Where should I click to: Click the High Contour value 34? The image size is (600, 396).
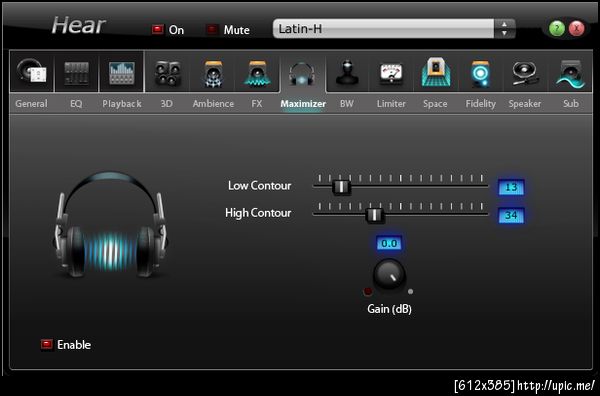tap(511, 215)
